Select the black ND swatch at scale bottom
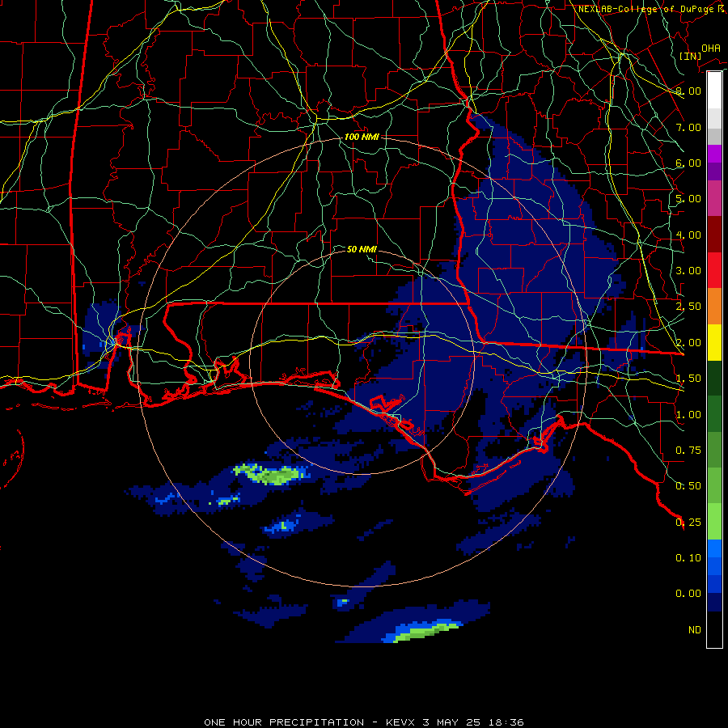Screen dimensions: 728x728 [714, 629]
